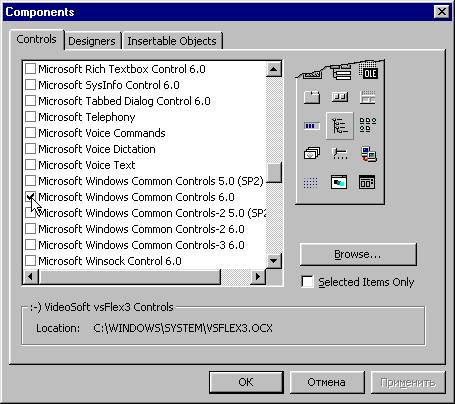Viewport: 455px width, 404px height.
Task: Click the list's scroll up arrow
Action: point(274,69)
